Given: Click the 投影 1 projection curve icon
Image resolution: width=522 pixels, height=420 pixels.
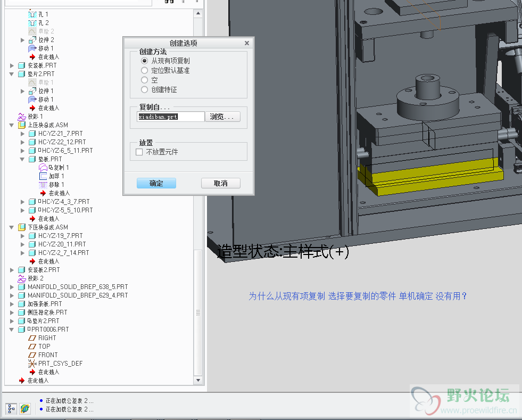Looking at the screenshot, I should coord(22,117).
